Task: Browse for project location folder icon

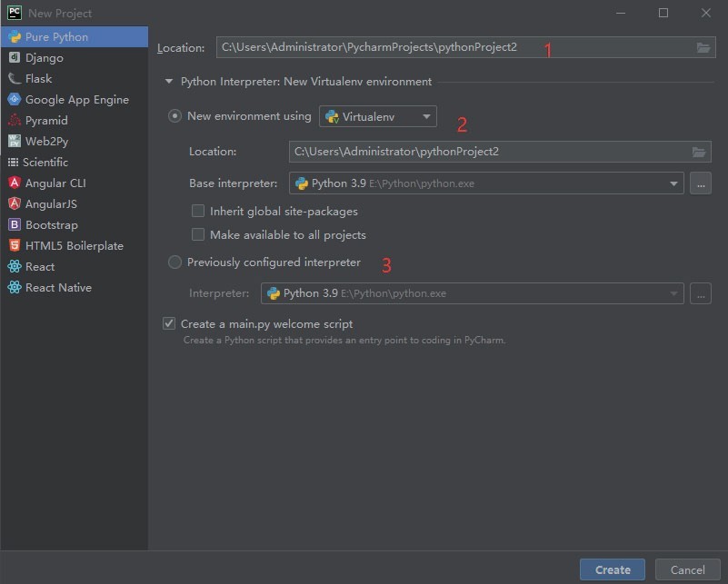Action: pos(703,47)
